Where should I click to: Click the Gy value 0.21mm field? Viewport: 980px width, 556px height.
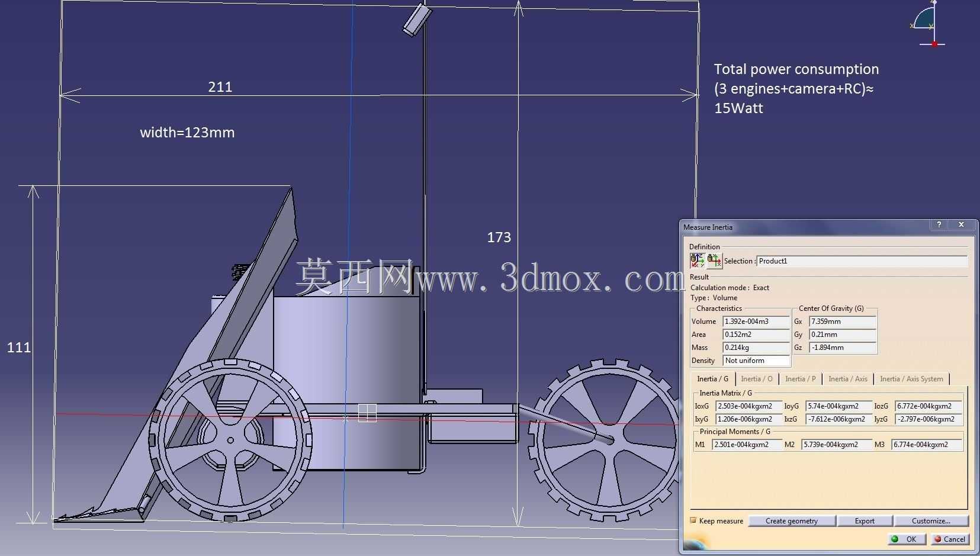click(x=842, y=335)
